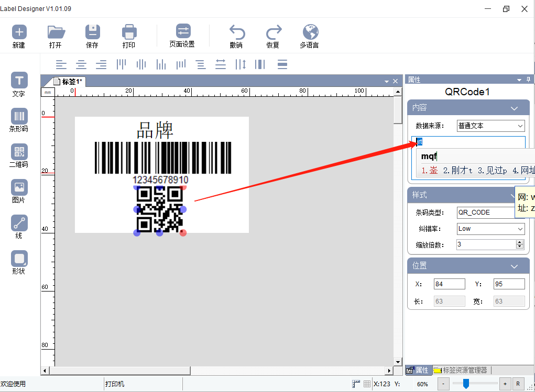Open the 数据来源 data source dropdown

tap(490, 126)
